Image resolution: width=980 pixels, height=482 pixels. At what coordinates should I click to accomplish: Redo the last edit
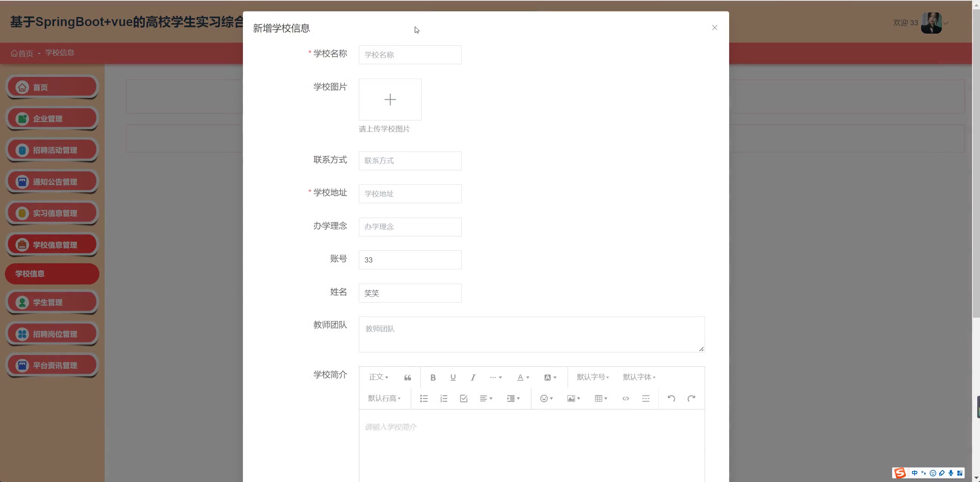coord(691,398)
